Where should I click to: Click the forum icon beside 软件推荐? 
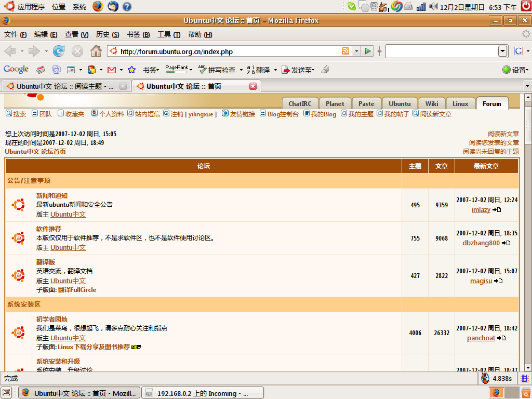18,238
